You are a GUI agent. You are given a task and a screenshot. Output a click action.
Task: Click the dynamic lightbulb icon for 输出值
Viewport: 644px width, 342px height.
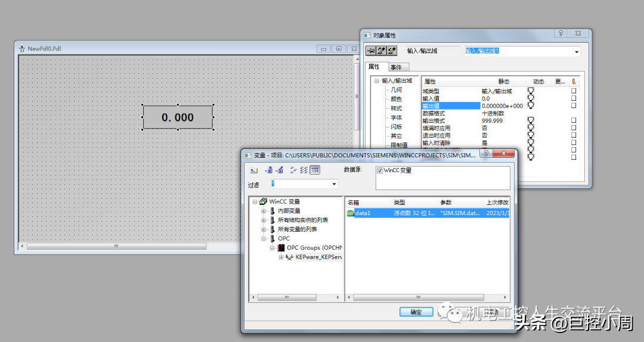point(531,105)
